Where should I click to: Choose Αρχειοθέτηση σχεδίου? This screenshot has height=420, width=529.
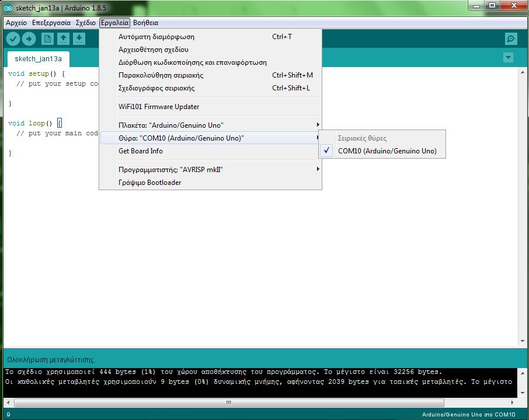point(211,50)
